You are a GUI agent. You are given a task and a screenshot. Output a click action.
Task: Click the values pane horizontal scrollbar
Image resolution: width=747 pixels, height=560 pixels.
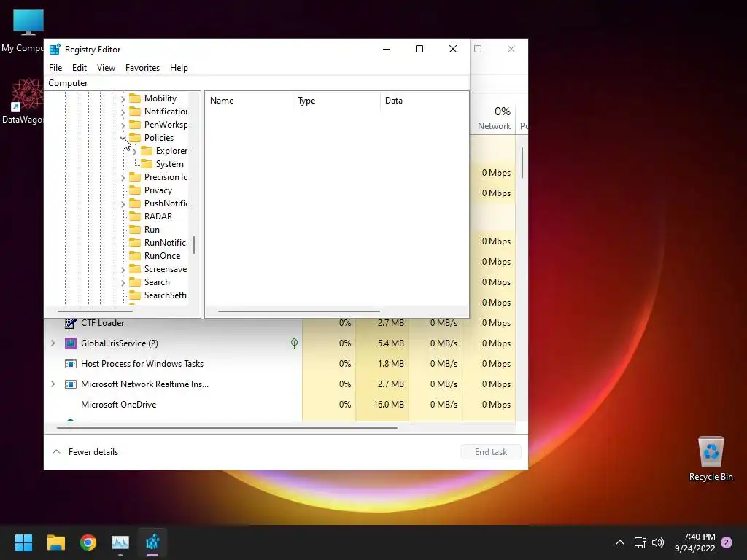click(x=298, y=311)
